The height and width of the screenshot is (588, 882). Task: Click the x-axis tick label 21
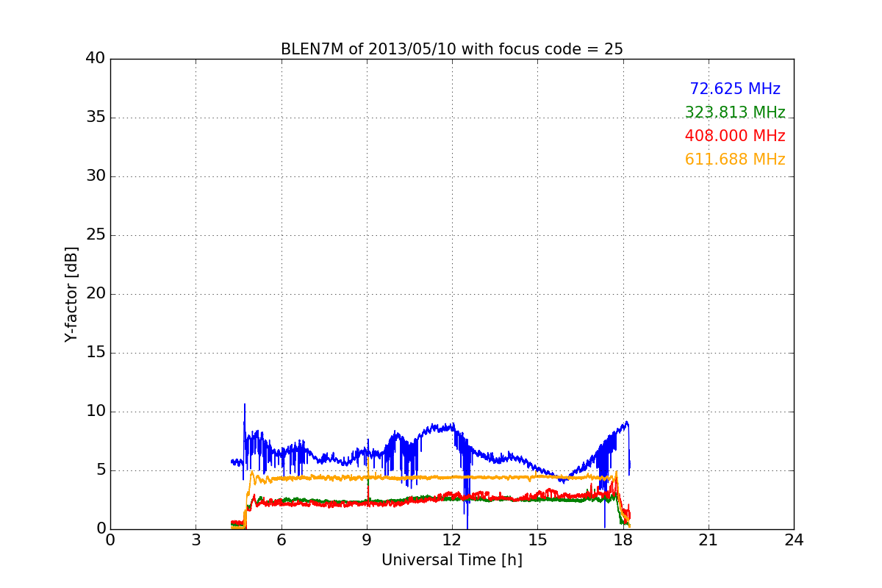tap(709, 539)
